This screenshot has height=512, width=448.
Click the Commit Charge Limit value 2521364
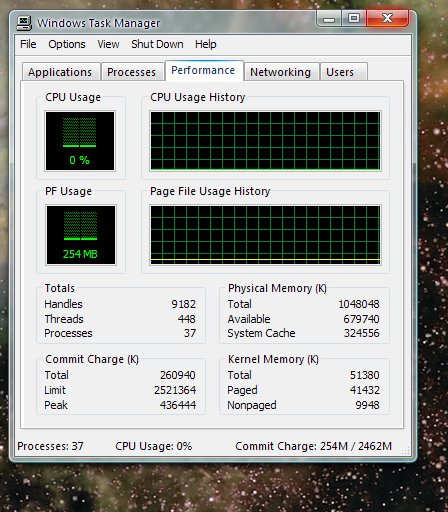pyautogui.click(x=175, y=390)
